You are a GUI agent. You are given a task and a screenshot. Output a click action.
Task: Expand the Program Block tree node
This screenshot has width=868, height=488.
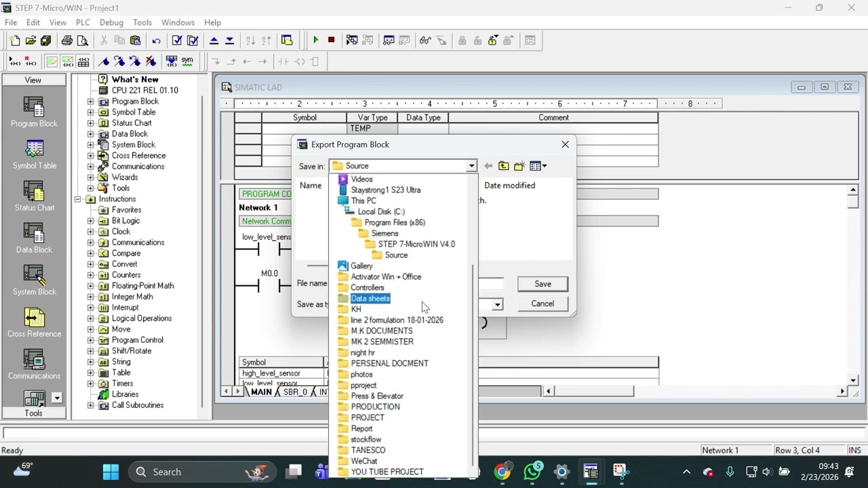pos(91,102)
